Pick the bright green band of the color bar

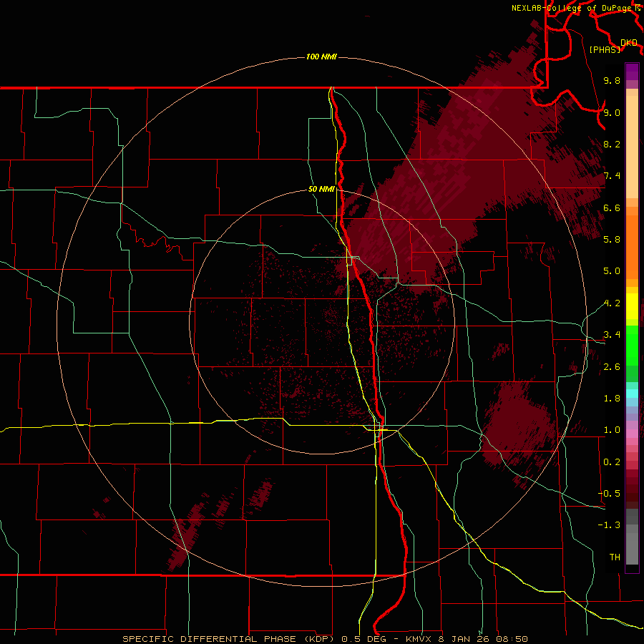[632, 344]
